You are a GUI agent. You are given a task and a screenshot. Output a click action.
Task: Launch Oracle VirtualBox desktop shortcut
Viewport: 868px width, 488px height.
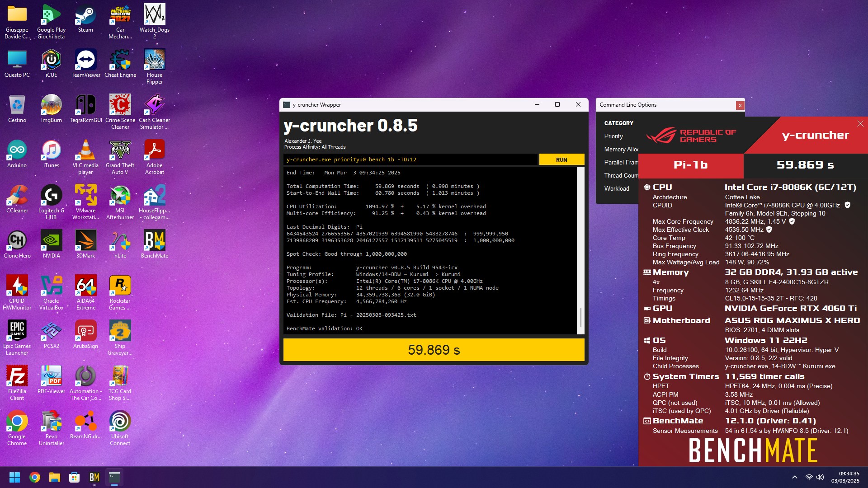(51, 293)
